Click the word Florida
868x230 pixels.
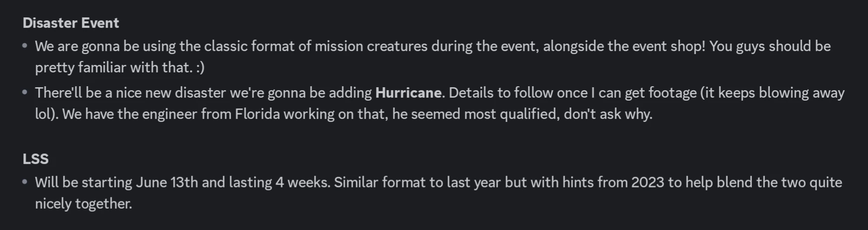click(257, 114)
